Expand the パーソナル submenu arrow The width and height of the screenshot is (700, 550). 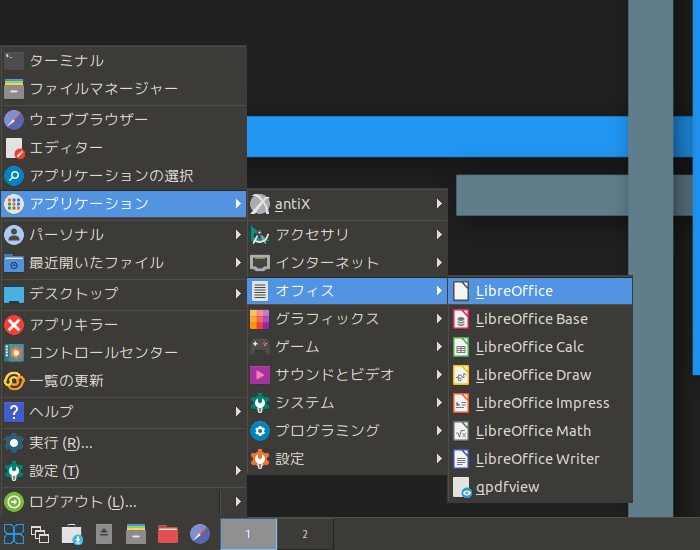tap(238, 235)
